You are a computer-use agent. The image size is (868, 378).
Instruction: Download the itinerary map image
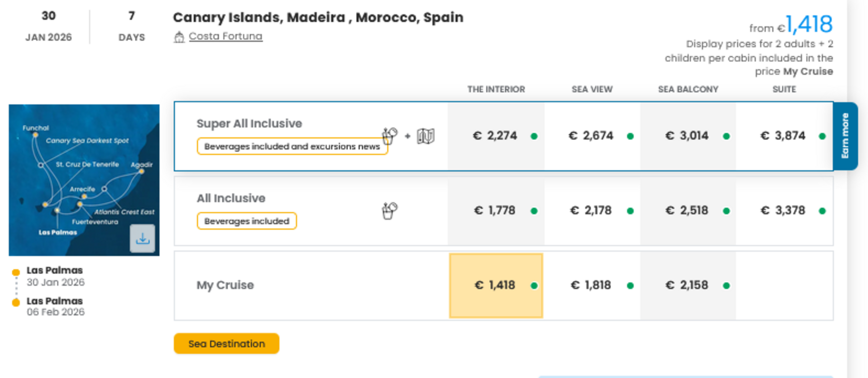click(142, 239)
